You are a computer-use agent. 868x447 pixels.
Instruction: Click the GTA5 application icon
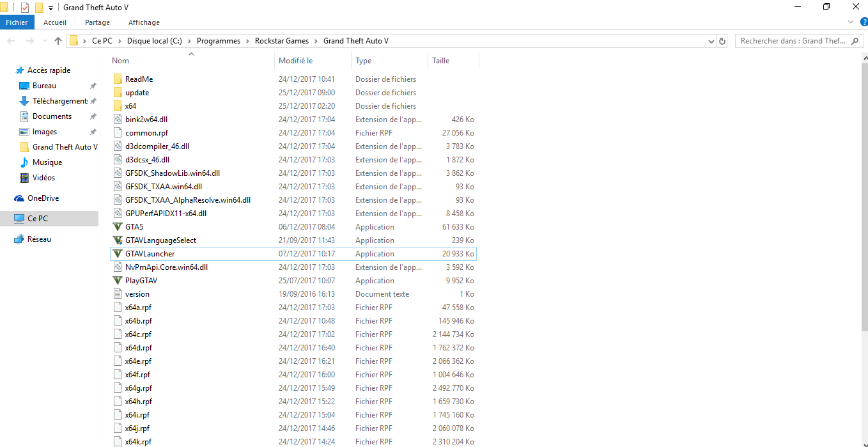click(117, 227)
